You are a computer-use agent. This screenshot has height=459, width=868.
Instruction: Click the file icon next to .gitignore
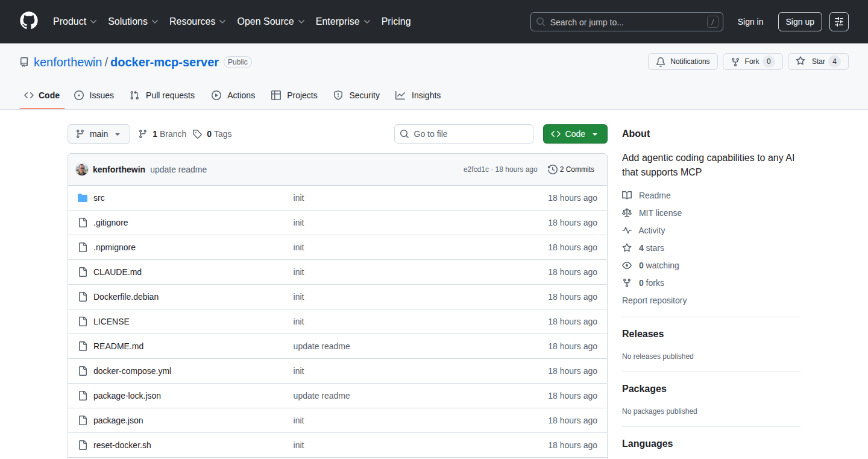[x=83, y=223]
